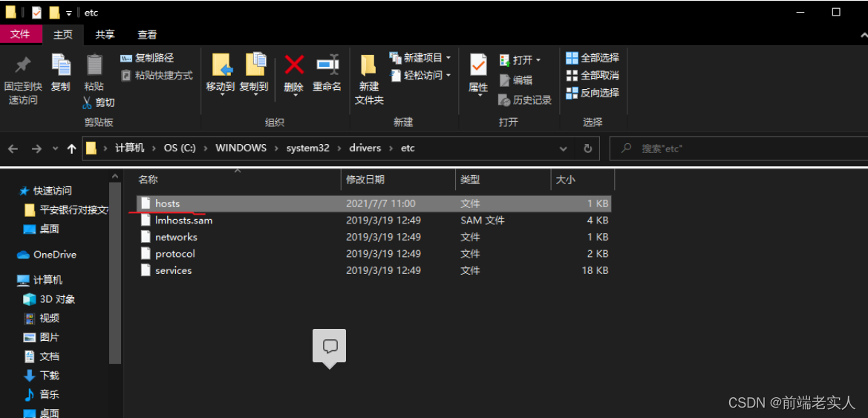Click the Paste (粘贴) ribbon icon
Image resolution: width=868 pixels, height=418 pixels.
[94, 65]
